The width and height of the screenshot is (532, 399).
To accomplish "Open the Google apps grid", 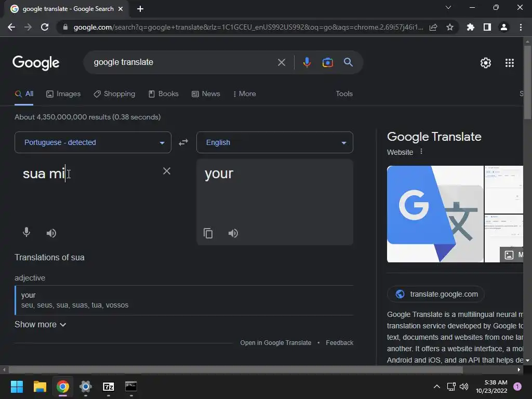I will [509, 63].
